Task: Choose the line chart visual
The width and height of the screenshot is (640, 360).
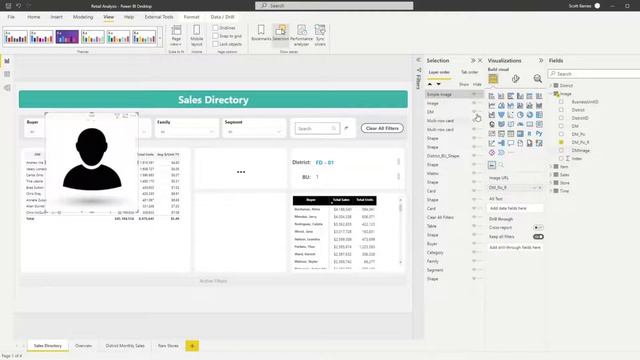Action: point(492,105)
